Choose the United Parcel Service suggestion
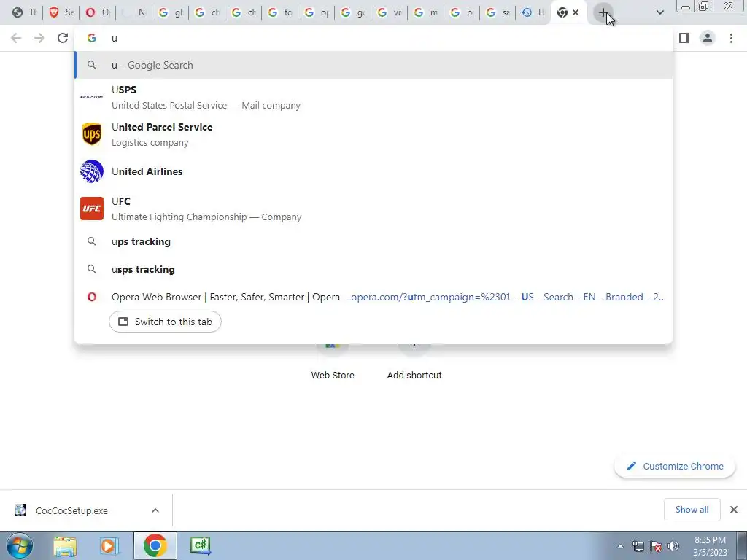Viewport: 747px width, 560px height. [373, 134]
